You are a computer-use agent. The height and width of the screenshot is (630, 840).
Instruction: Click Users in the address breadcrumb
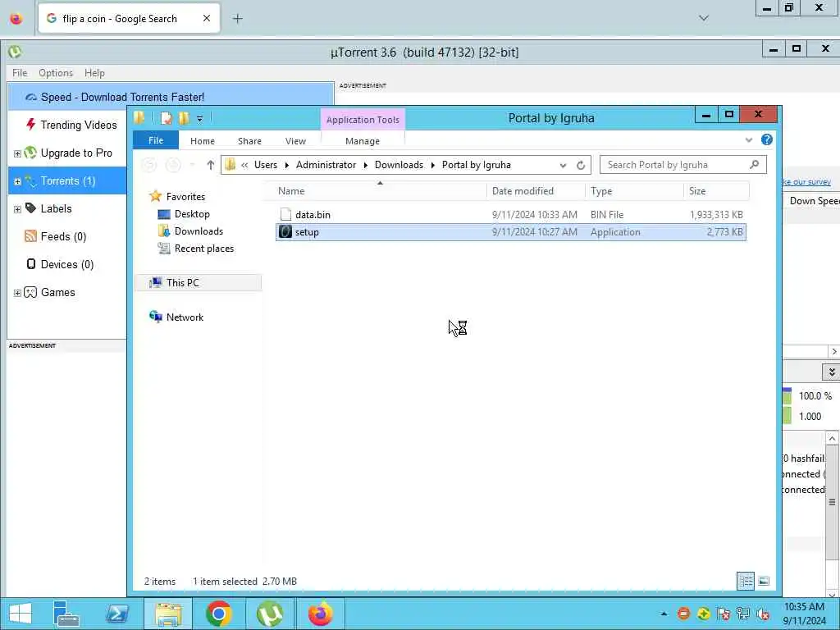tap(266, 165)
